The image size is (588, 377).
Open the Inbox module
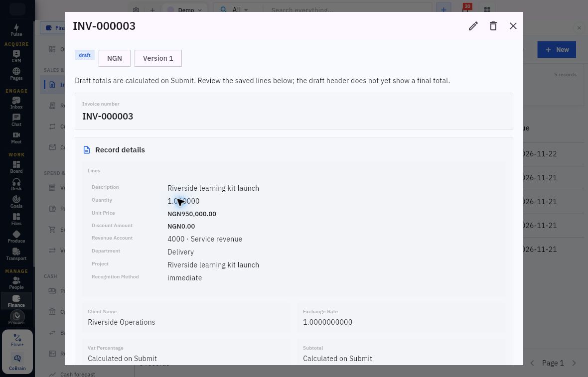pyautogui.click(x=16, y=103)
